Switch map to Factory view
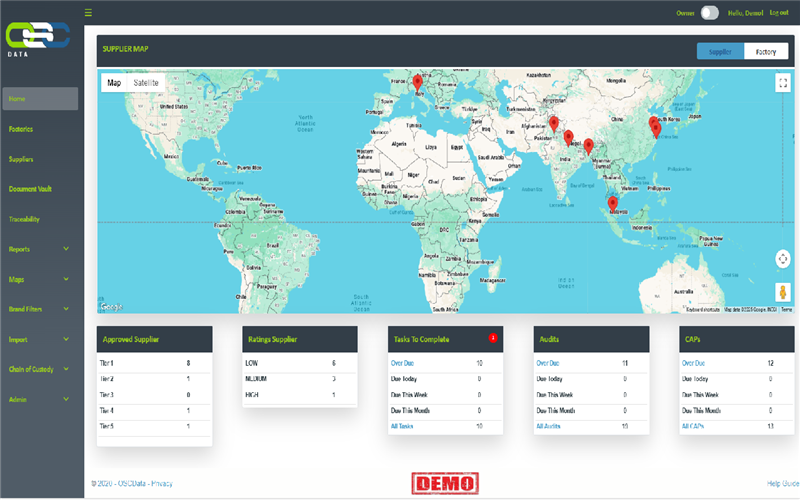Screen dimensions: 800x500 pos(766,52)
